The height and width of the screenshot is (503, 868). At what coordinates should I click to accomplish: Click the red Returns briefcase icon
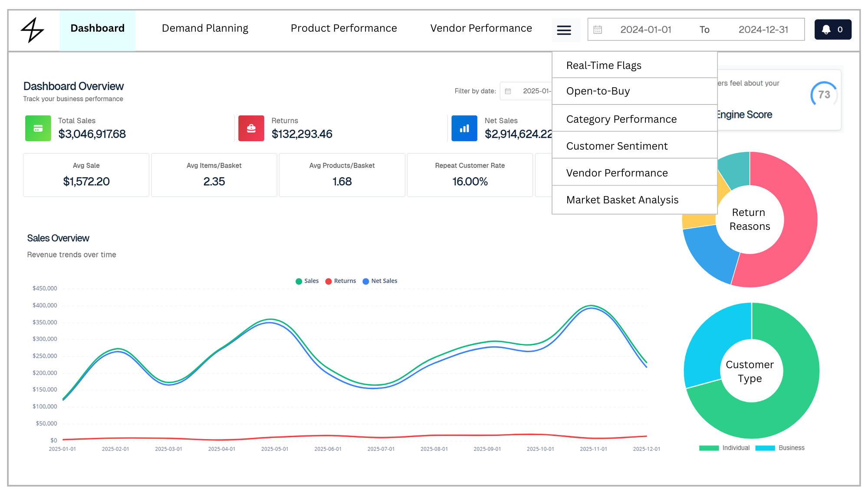pyautogui.click(x=251, y=128)
